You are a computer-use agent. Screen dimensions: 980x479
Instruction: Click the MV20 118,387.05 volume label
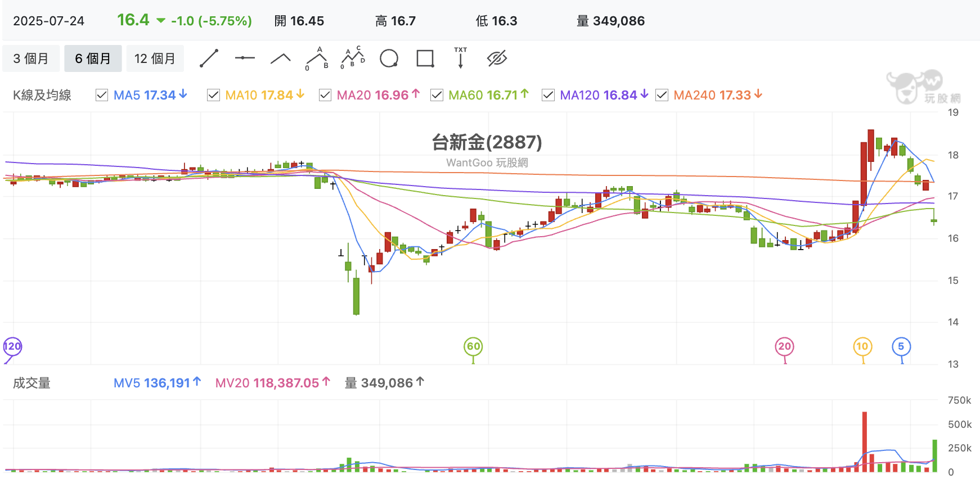272,383
